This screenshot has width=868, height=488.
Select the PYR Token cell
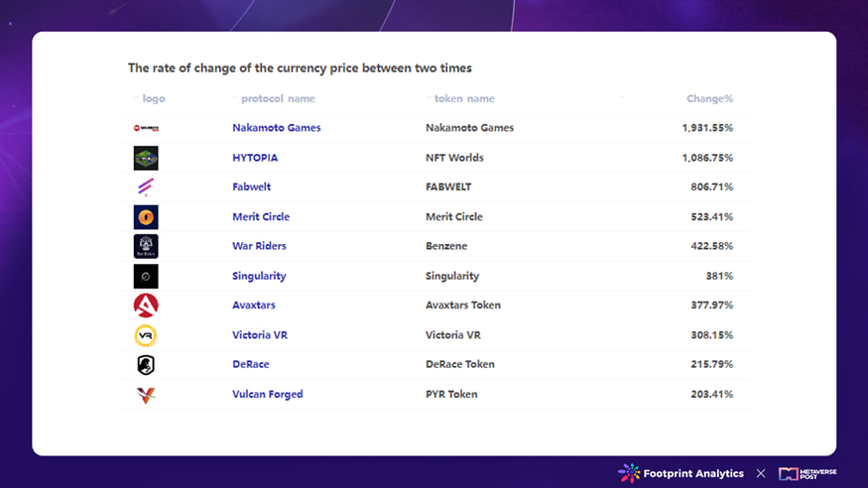click(x=451, y=395)
